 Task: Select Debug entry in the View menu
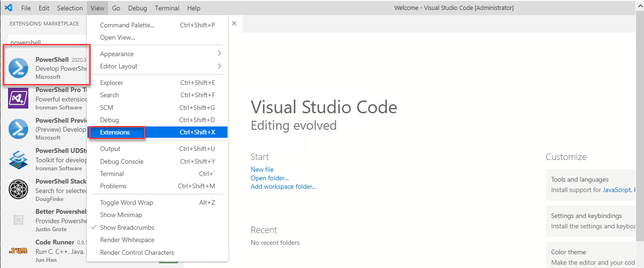pyautogui.click(x=157, y=120)
